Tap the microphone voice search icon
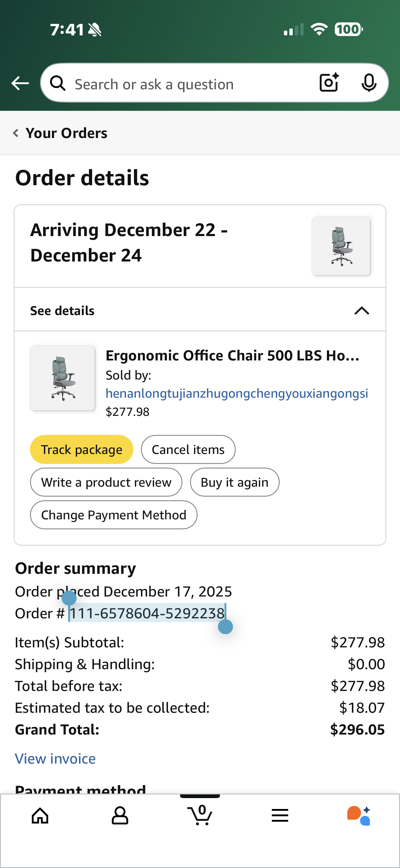The image size is (400, 868). click(x=368, y=83)
